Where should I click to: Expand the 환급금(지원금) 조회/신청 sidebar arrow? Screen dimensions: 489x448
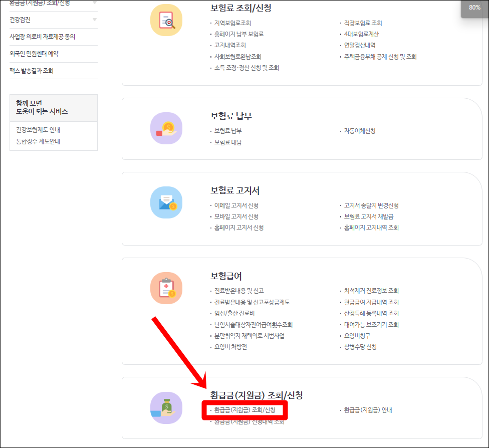(x=95, y=3)
